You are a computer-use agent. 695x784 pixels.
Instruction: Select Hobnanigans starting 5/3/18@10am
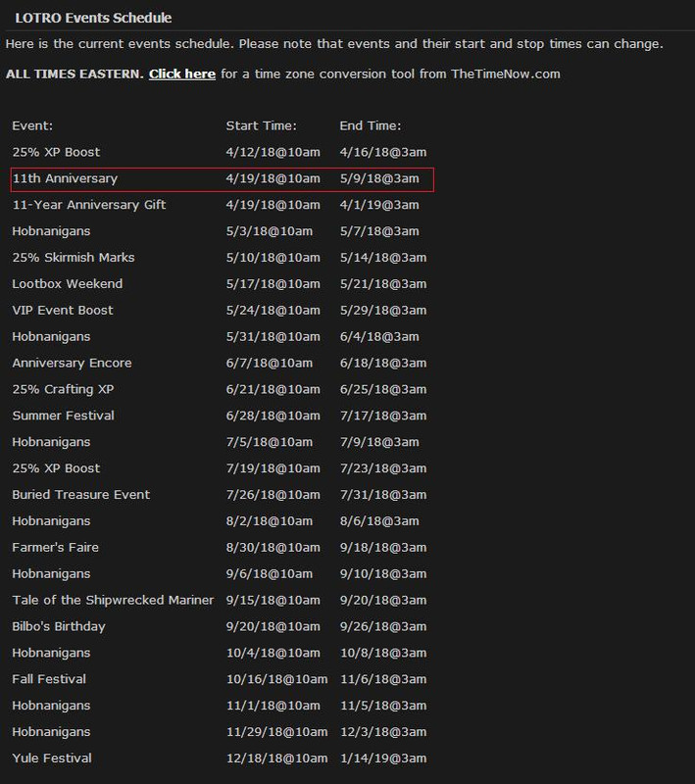(52, 231)
